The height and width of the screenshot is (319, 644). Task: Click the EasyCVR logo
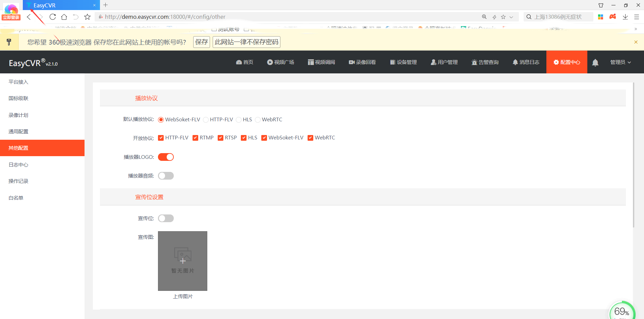(33, 63)
